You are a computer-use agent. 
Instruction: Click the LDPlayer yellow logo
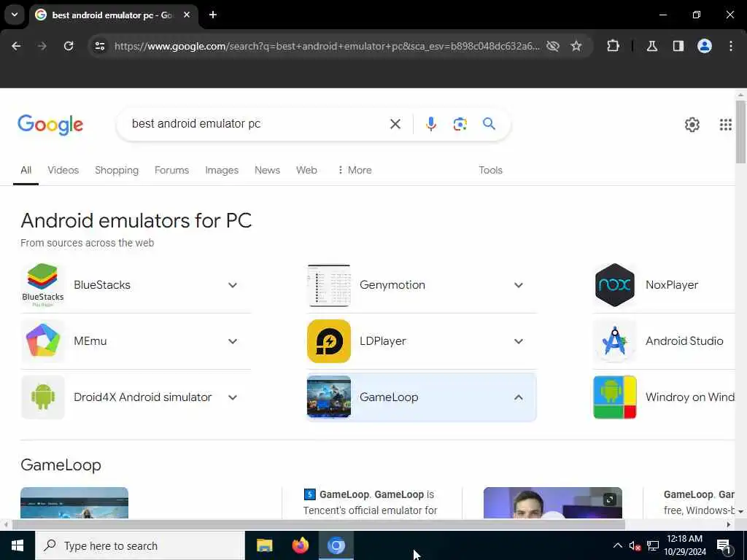(x=329, y=341)
